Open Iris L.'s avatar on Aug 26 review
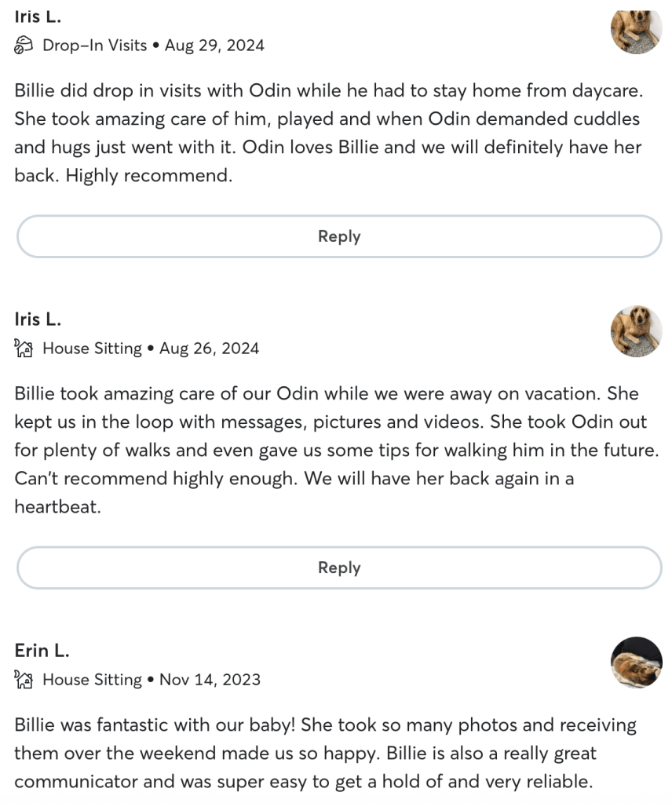The width and height of the screenshot is (672, 803). [x=636, y=331]
